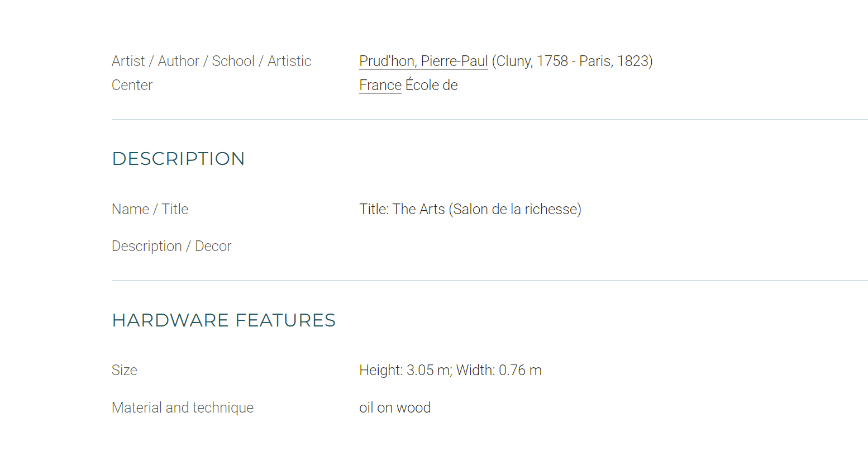
Task: Click the École de text after France
Action: (x=431, y=85)
